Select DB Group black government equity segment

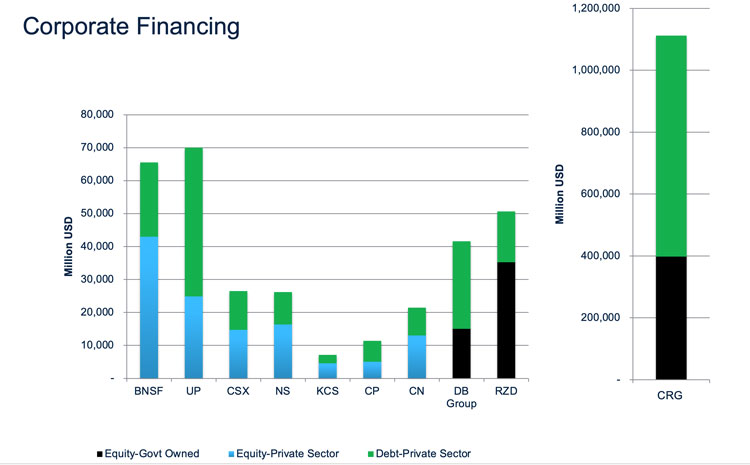coord(462,354)
